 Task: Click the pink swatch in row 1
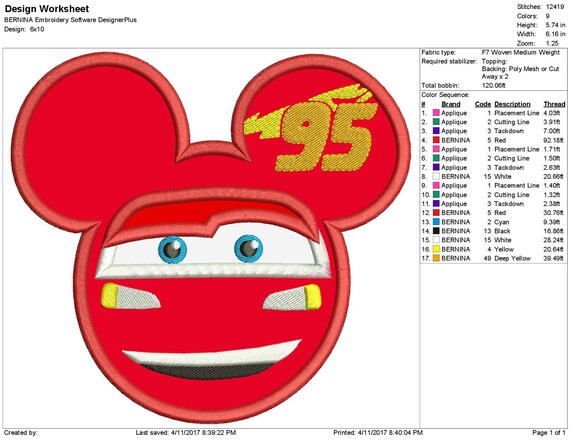pos(436,113)
